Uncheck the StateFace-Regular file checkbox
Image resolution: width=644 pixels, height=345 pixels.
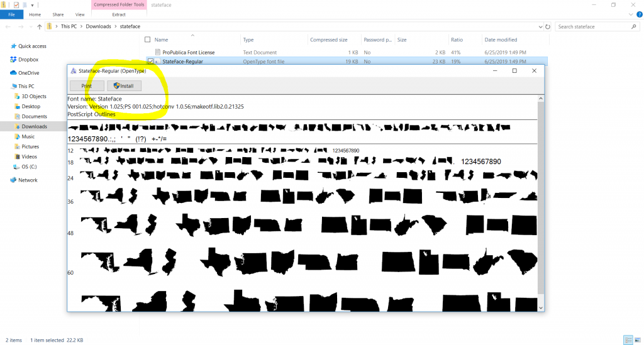[151, 62]
